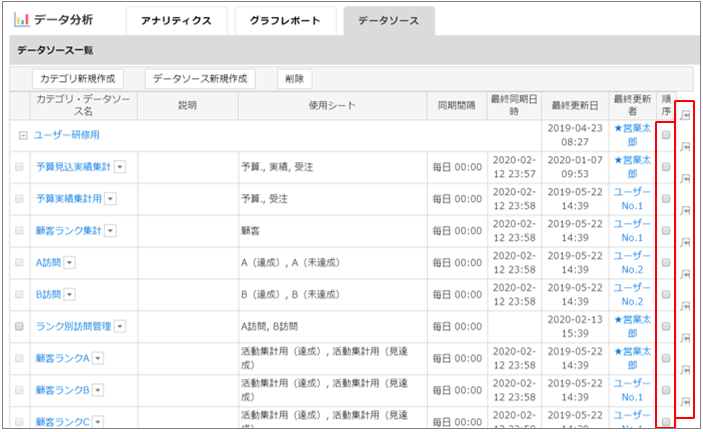The width and height of the screenshot is (703, 432).
Task: Tick the left selection checkbox for A訪問
Action: coord(19,262)
